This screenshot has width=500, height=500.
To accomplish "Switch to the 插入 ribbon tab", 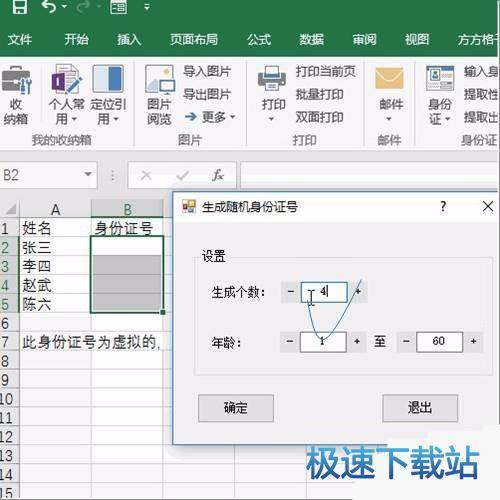I will (129, 40).
